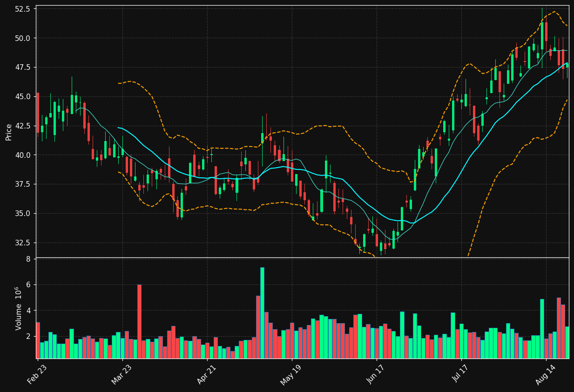Click the Volume axis title

pyautogui.click(x=19, y=308)
